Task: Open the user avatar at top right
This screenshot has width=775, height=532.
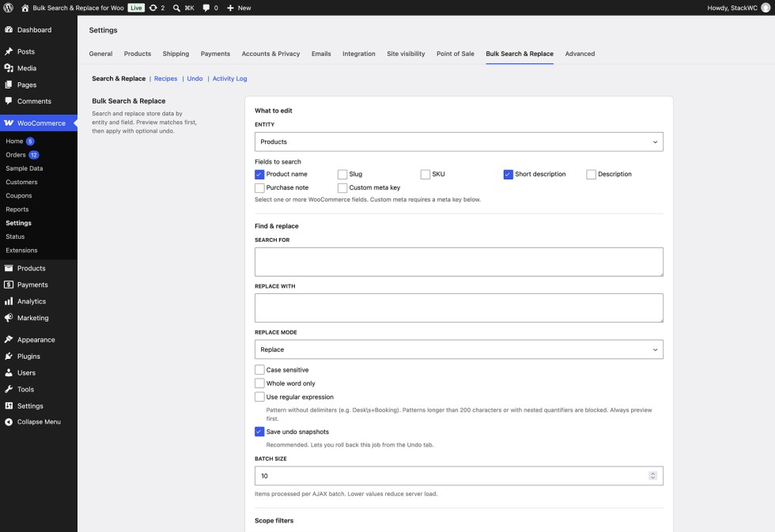Action: point(766,8)
